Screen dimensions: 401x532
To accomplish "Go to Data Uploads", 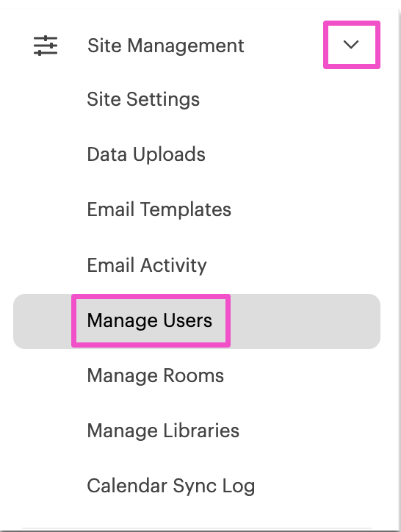I will (146, 154).
